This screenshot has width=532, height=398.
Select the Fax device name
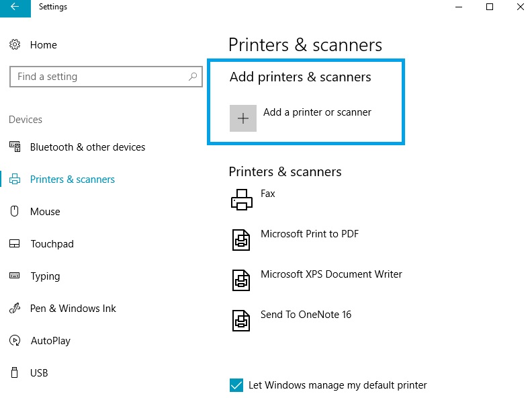268,194
